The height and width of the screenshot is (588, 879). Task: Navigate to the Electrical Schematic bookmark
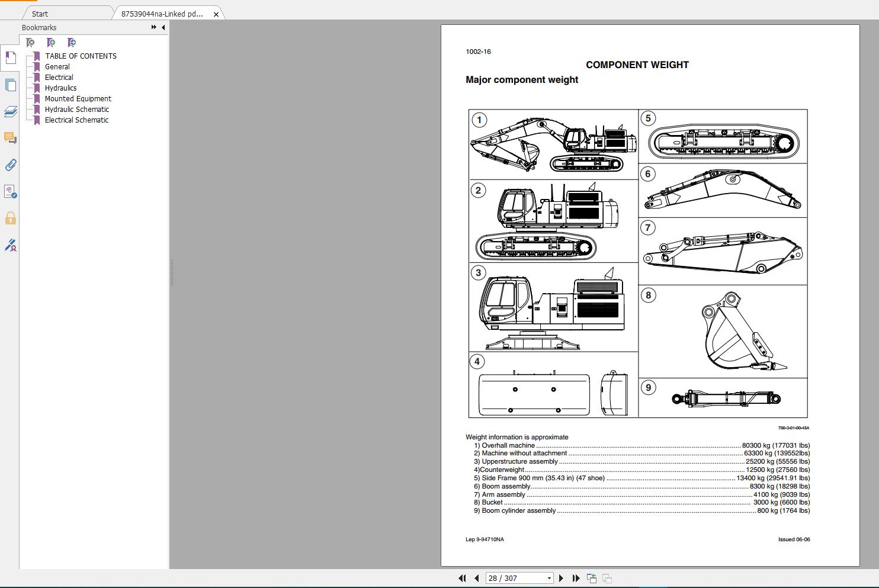tap(77, 120)
